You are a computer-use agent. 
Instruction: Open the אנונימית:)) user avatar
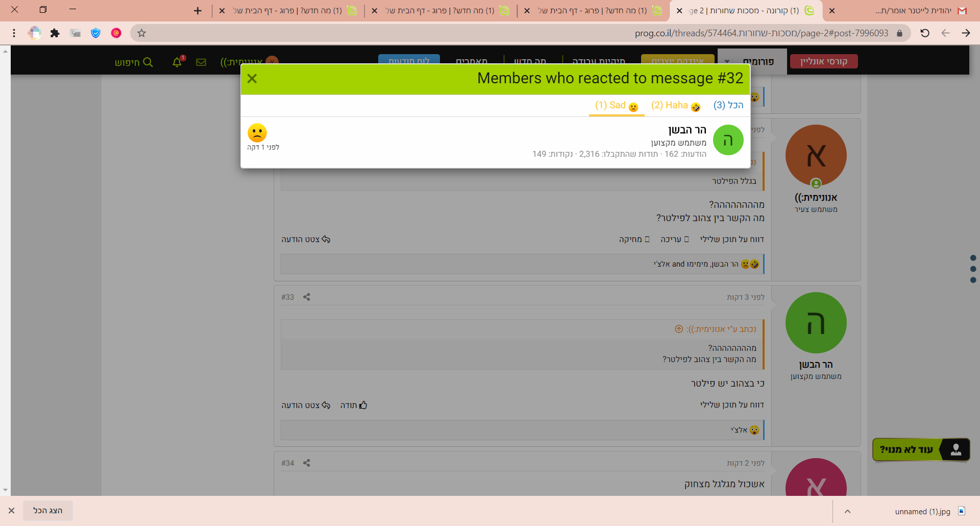[816, 155]
